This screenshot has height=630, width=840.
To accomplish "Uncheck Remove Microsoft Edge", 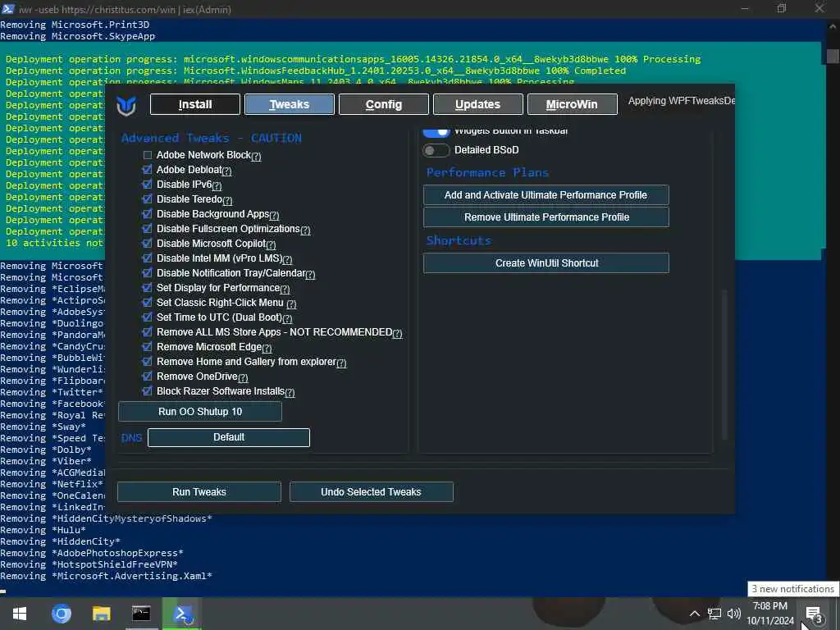I will 148,347.
